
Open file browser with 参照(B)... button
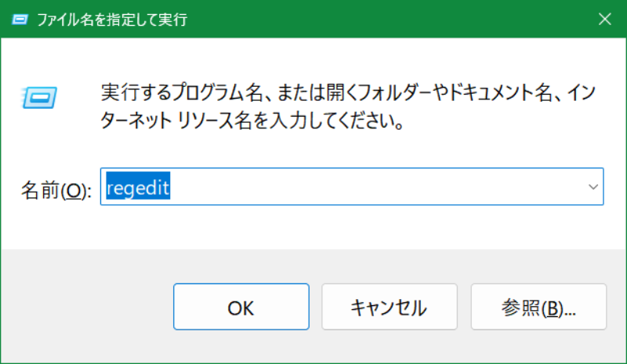[x=538, y=307]
